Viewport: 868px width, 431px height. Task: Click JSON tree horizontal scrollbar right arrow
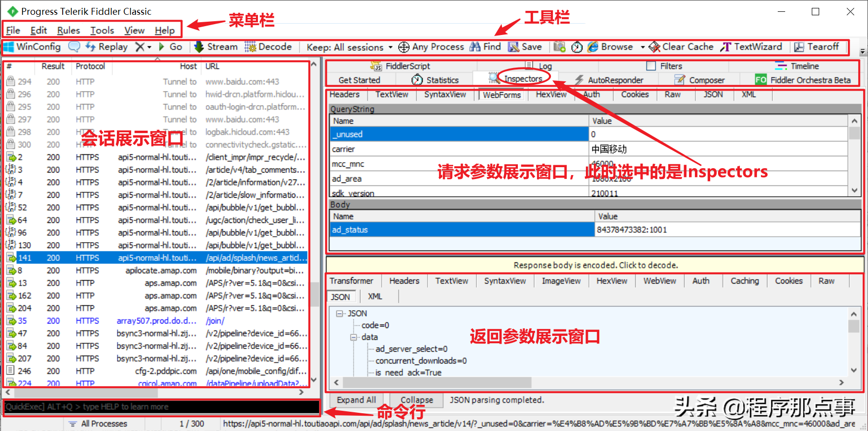pyautogui.click(x=841, y=383)
